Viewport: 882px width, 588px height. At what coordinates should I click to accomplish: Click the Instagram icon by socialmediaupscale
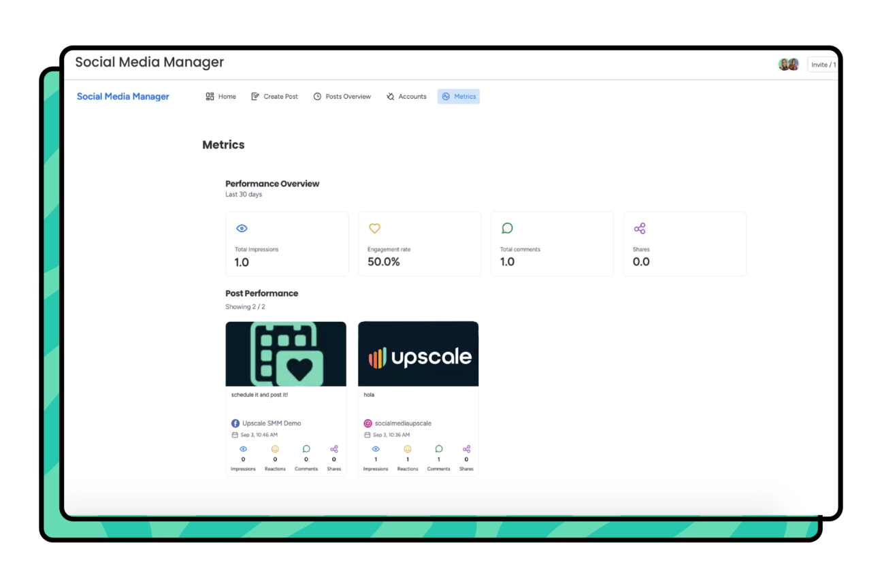tap(368, 423)
